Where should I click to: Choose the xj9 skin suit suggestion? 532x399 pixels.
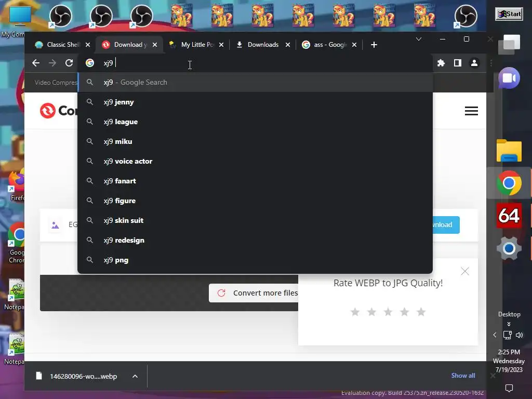(255, 220)
